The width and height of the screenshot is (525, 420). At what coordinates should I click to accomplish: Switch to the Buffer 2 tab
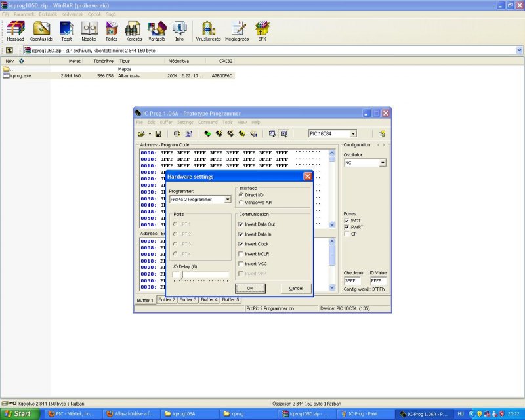click(167, 299)
